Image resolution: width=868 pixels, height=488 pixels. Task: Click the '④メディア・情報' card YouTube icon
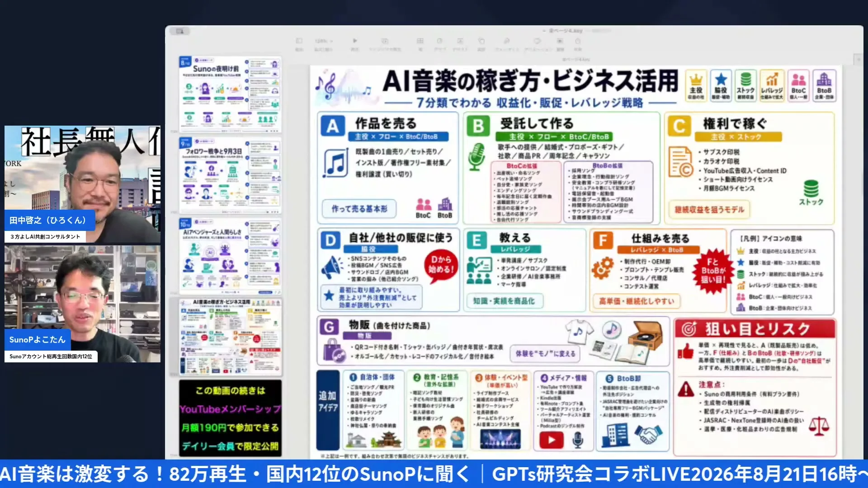[551, 440]
